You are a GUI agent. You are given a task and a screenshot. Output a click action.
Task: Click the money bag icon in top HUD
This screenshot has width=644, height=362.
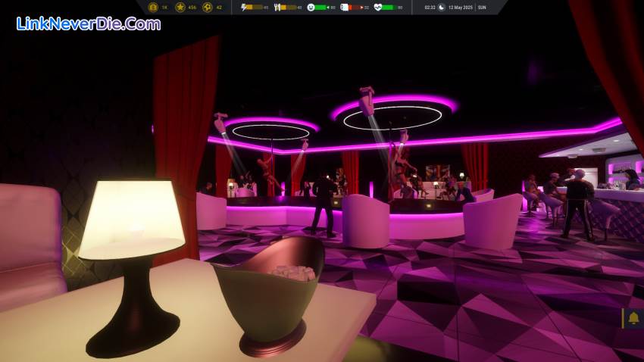tap(154, 7)
